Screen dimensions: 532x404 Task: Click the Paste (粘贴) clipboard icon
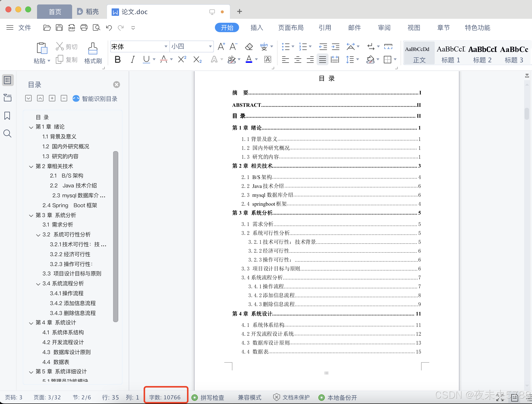[x=42, y=48]
